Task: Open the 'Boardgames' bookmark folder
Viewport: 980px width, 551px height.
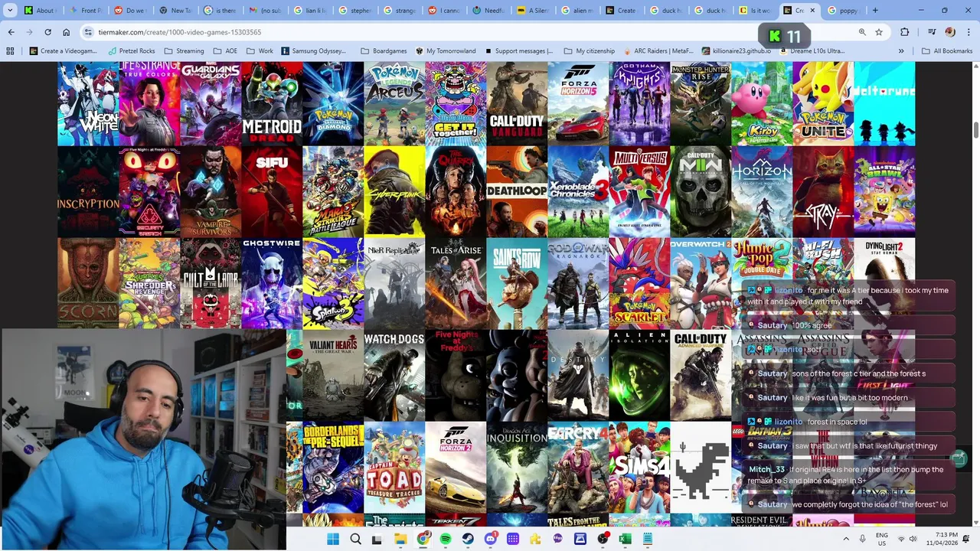Action: click(x=384, y=51)
